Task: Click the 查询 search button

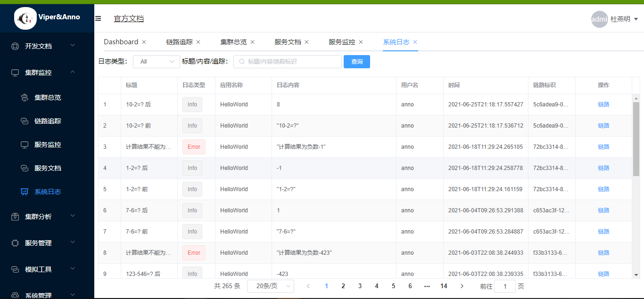Action: (x=357, y=61)
